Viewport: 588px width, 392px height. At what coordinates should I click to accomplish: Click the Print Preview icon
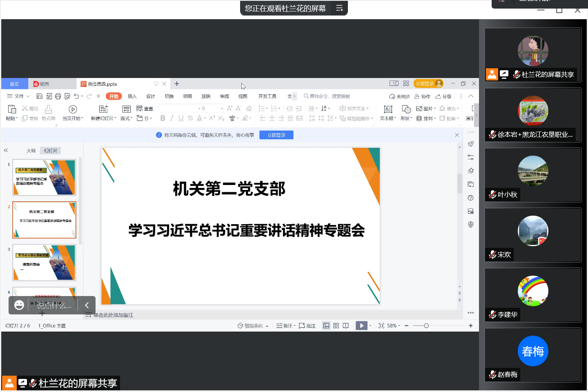67,96
